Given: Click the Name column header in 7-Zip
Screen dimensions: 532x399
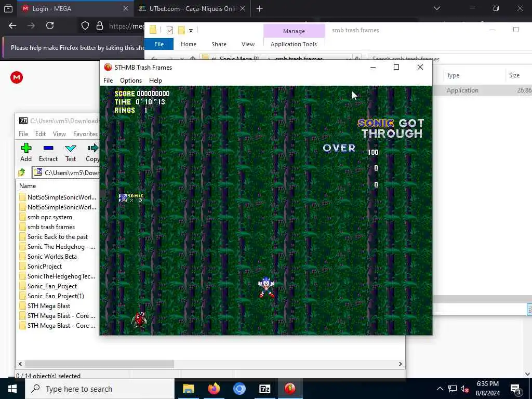Looking at the screenshot, I should coord(28,186).
